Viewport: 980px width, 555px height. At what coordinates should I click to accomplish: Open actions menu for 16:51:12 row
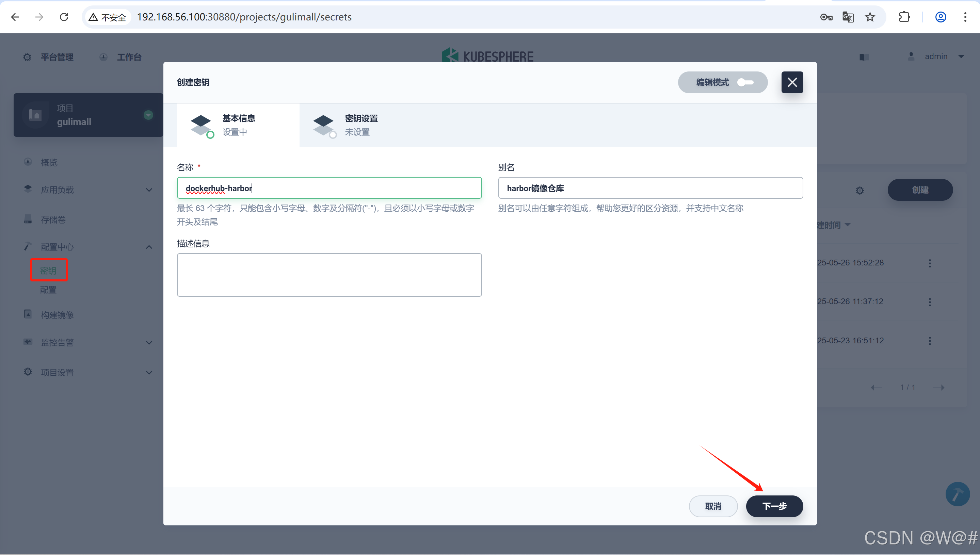click(x=930, y=341)
